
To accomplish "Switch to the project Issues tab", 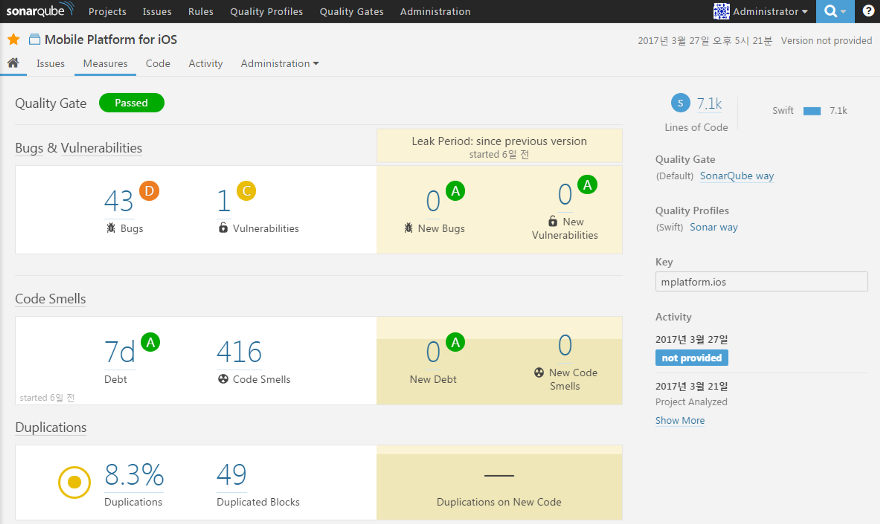I will (x=51, y=63).
